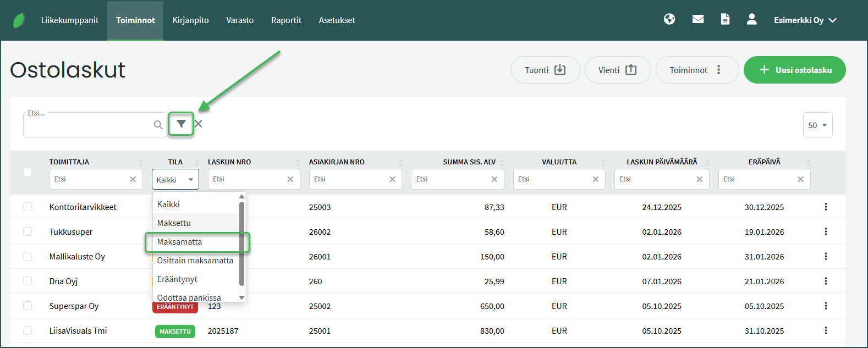The height and width of the screenshot is (348, 868).
Task: Open the Esimerkki Oy company dropdown
Action: click(x=805, y=20)
